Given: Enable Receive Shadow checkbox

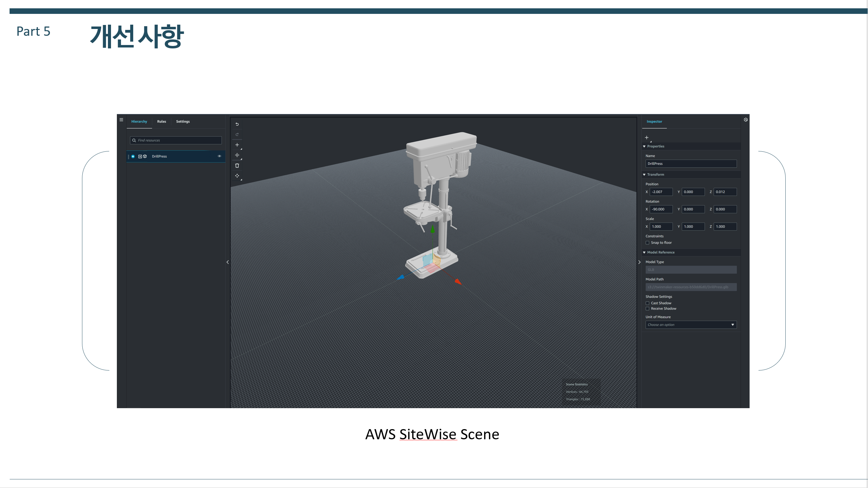Looking at the screenshot, I should pyautogui.click(x=647, y=309).
